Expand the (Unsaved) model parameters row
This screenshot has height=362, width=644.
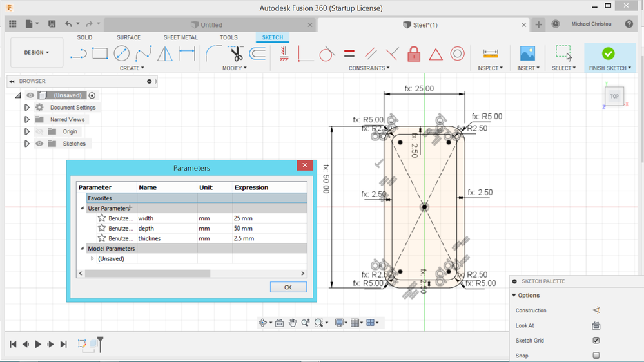click(92, 258)
